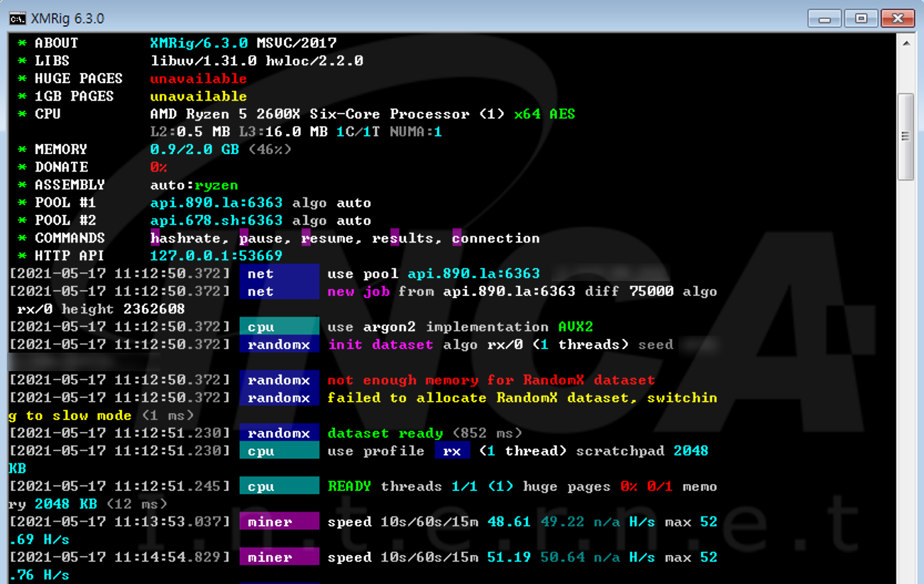Click the vertical scrollbar thumb
This screenshot has width=924, height=584.
click(906, 136)
